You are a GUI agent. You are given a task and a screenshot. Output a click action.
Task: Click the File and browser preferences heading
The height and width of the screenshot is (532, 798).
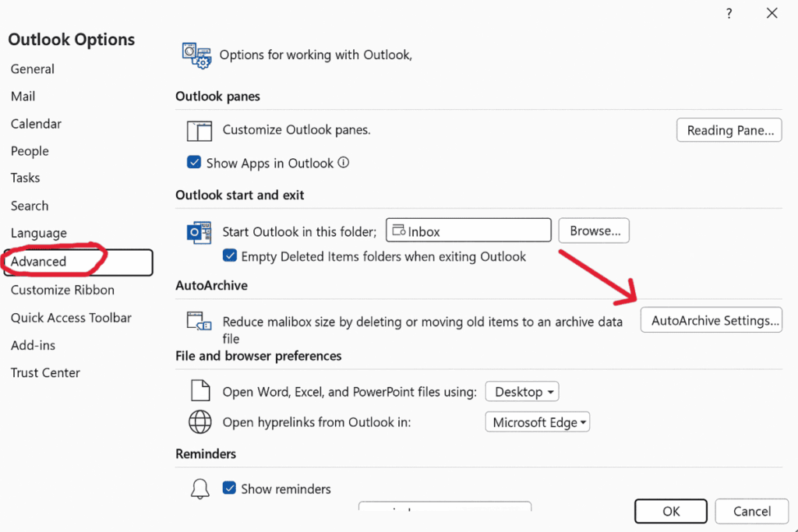pos(259,356)
